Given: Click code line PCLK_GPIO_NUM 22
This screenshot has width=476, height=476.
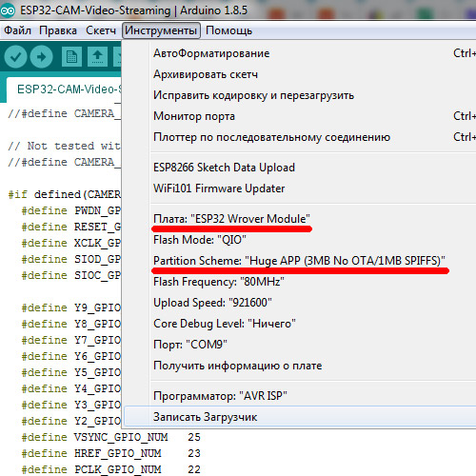Looking at the screenshot, I should point(110,469).
